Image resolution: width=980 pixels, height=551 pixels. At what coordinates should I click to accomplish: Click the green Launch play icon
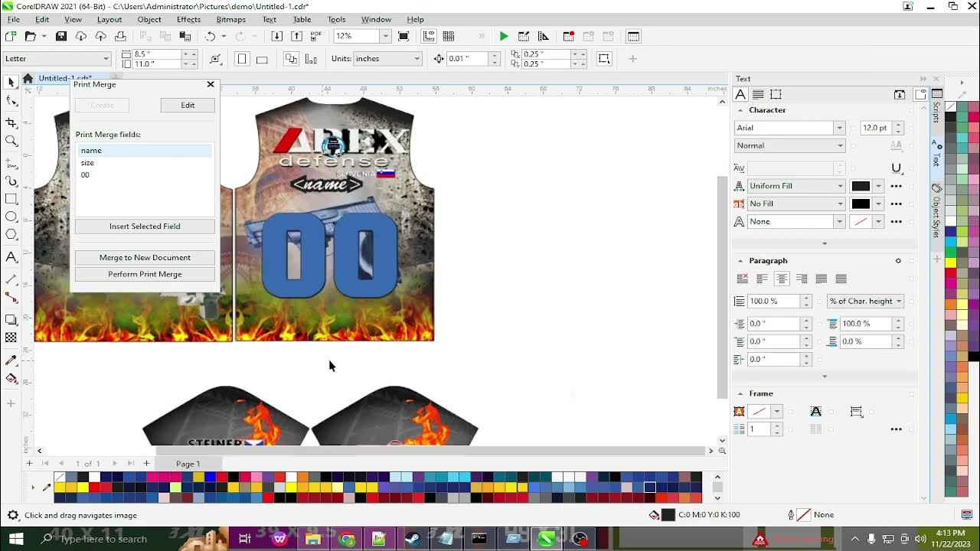tap(503, 36)
